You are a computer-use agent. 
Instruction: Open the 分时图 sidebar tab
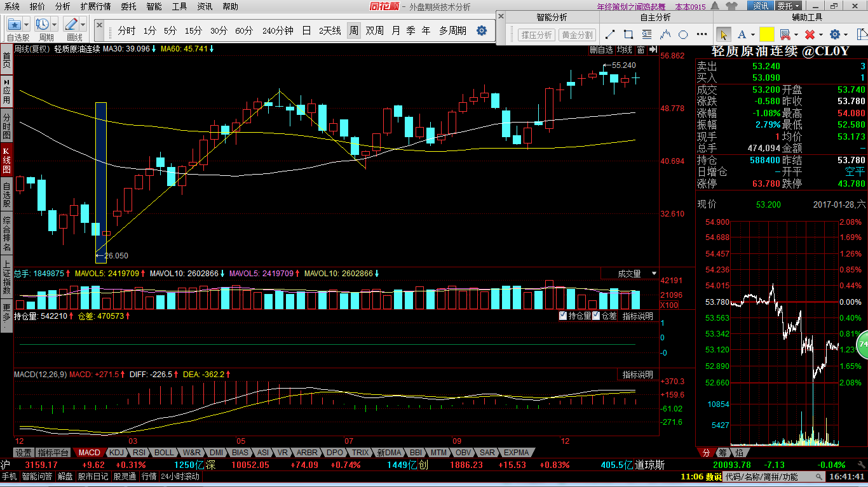pos(6,126)
